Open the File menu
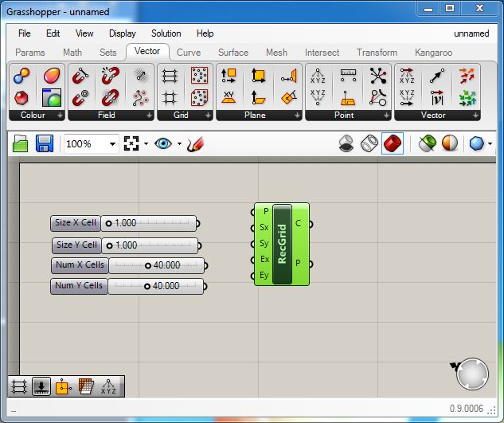This screenshot has width=504, height=423. [25, 33]
